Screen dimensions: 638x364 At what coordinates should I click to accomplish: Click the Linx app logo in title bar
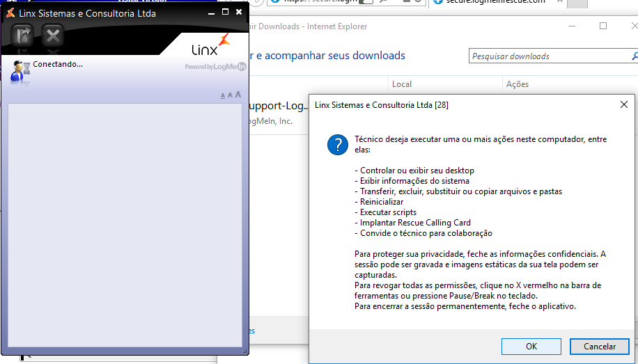[10, 13]
